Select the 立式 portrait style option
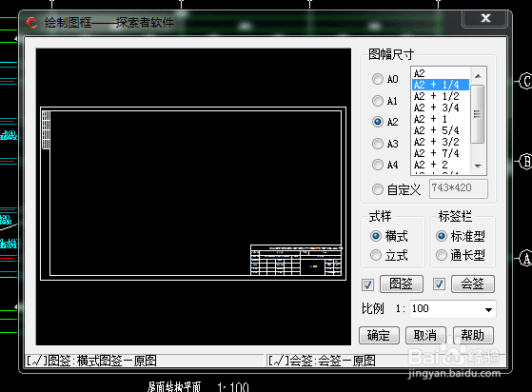532x392 pixels. (x=376, y=255)
